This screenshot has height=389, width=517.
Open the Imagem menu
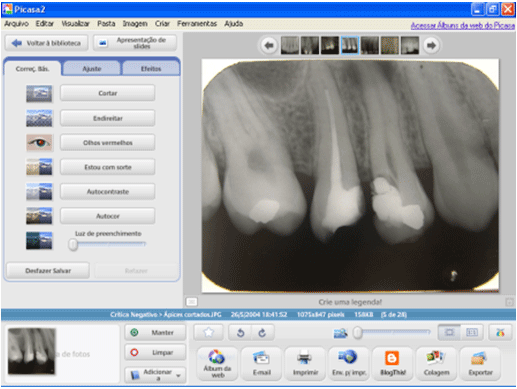[x=135, y=24]
